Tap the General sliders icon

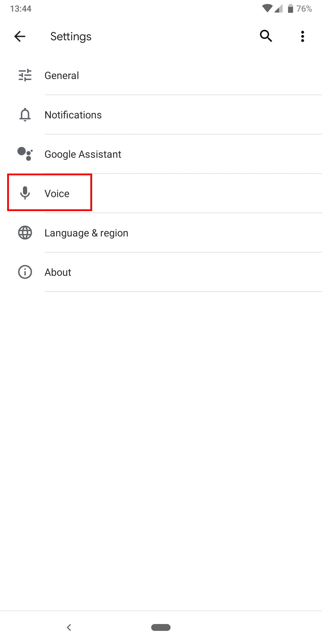pyautogui.click(x=25, y=75)
